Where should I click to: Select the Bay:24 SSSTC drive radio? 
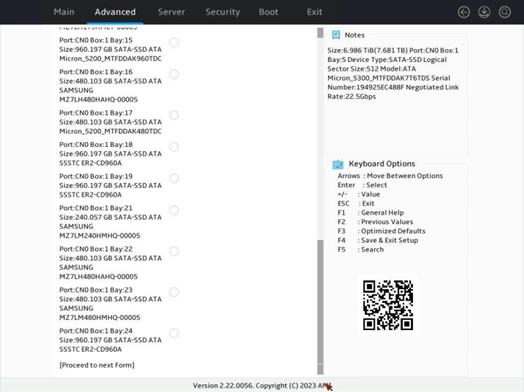(x=174, y=333)
